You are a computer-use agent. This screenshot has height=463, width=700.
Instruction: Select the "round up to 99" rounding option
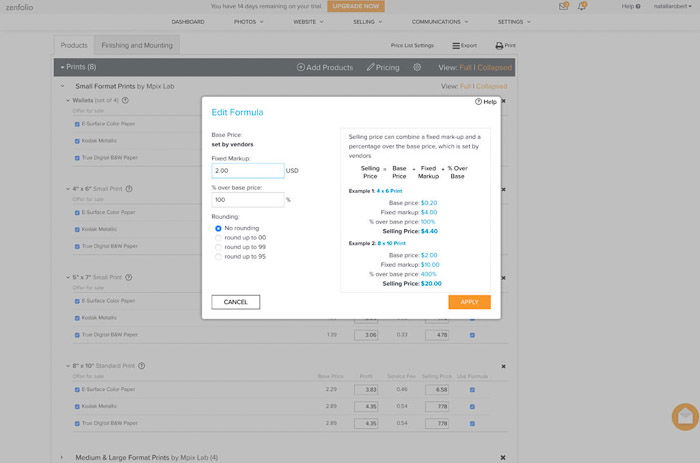(x=218, y=247)
